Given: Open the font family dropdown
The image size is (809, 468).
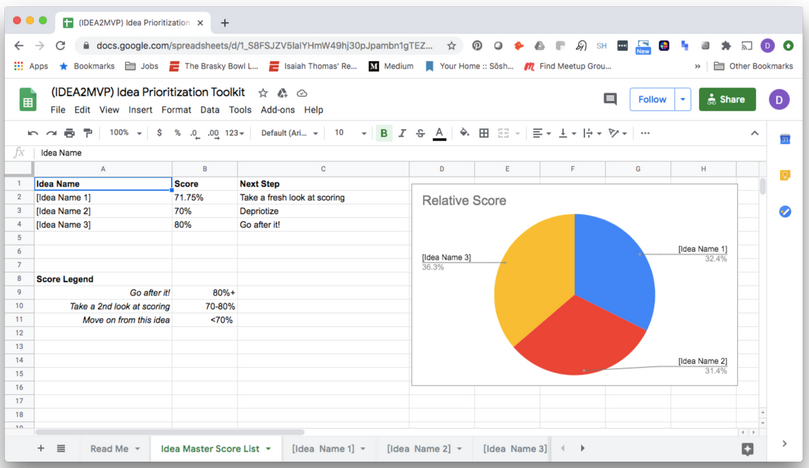Looking at the screenshot, I should (x=289, y=133).
